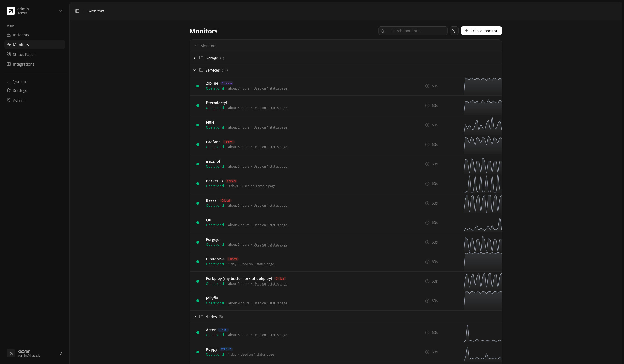Click N8N's Operational status text
Viewport: 624px width, 364px height.
click(x=215, y=127)
